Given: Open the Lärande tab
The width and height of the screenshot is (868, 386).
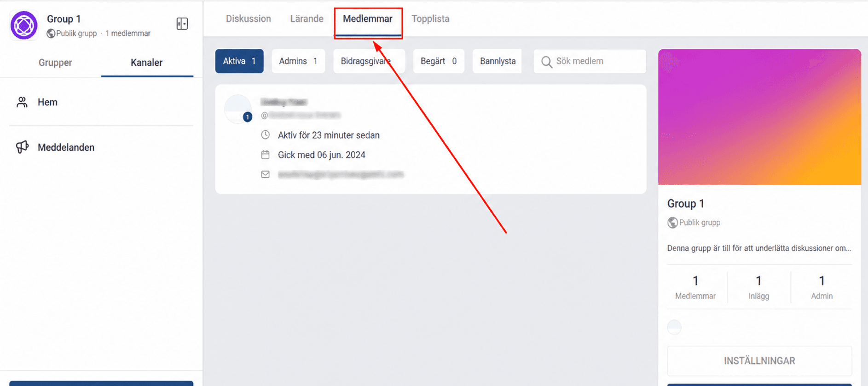Looking at the screenshot, I should [x=307, y=19].
